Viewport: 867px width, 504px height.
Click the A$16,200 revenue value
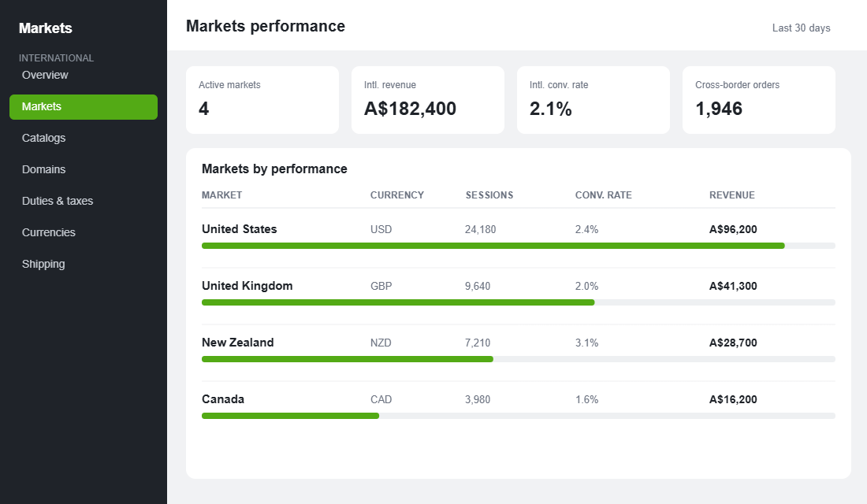click(733, 399)
